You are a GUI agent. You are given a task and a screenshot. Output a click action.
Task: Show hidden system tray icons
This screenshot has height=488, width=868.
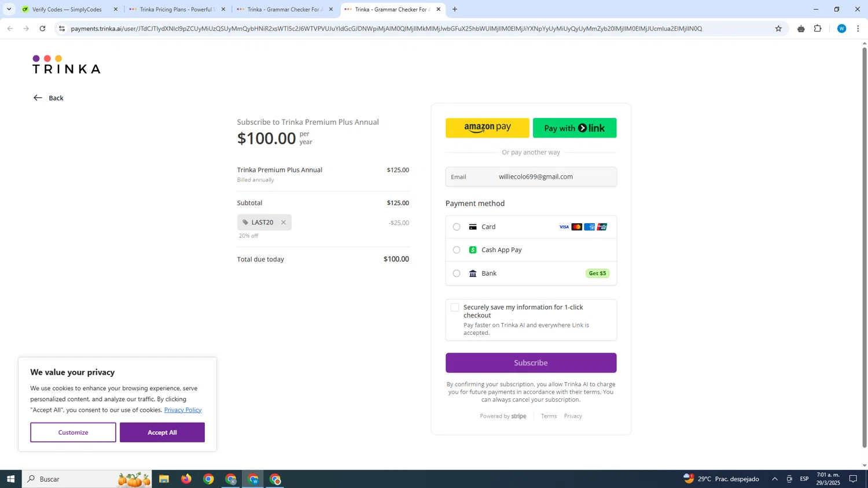click(x=774, y=479)
